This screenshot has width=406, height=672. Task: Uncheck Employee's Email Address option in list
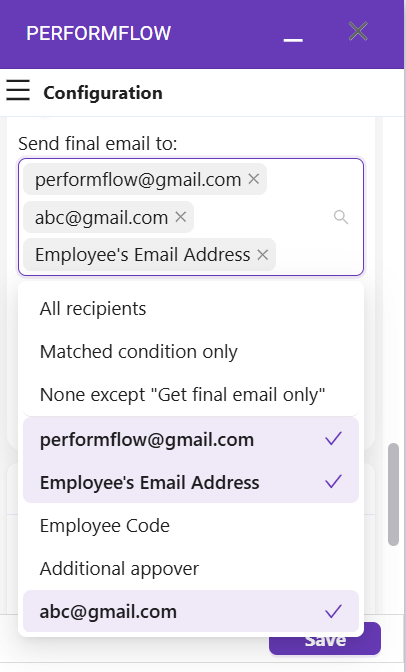tap(191, 482)
